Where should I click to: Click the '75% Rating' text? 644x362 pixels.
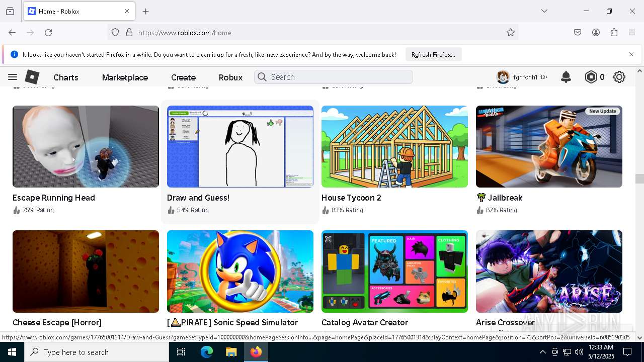coord(38,210)
